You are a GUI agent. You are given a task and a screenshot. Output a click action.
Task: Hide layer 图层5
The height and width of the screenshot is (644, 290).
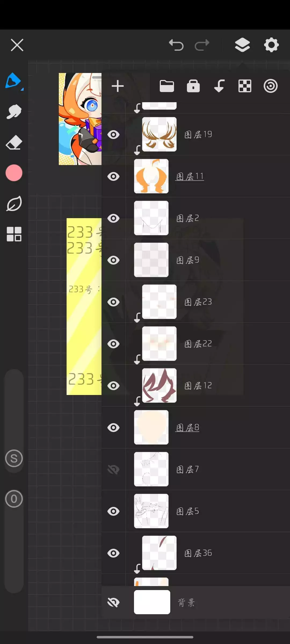pyautogui.click(x=113, y=511)
